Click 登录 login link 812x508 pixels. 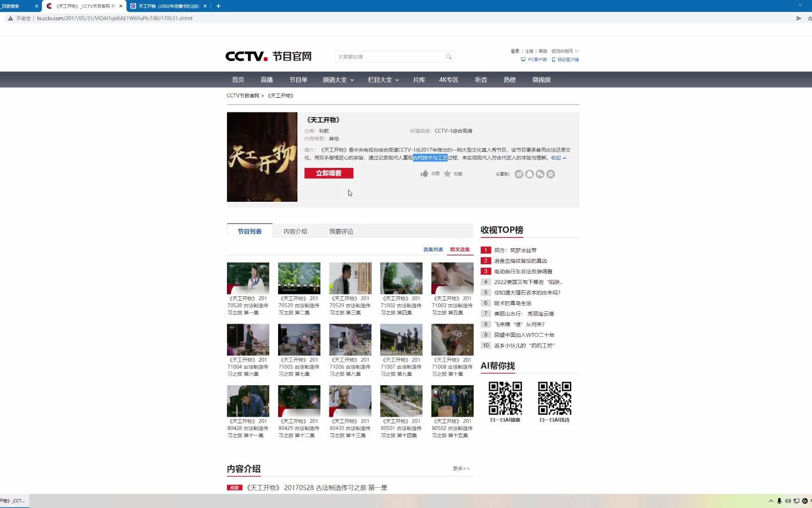(515, 51)
